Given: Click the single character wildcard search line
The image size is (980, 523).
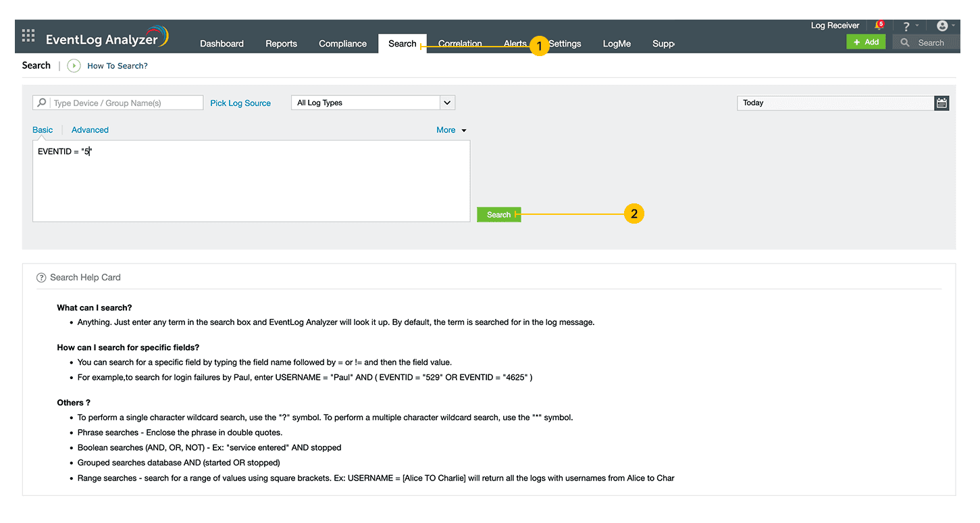Looking at the screenshot, I should coord(325,418).
